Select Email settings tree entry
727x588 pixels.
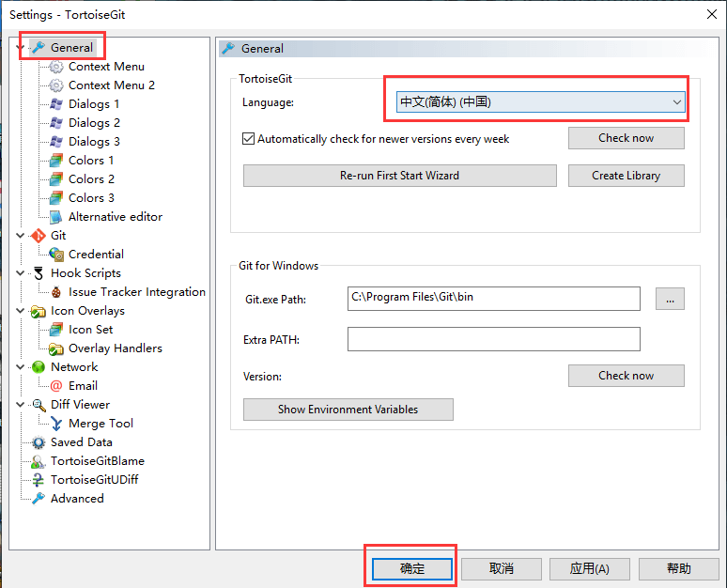(83, 386)
